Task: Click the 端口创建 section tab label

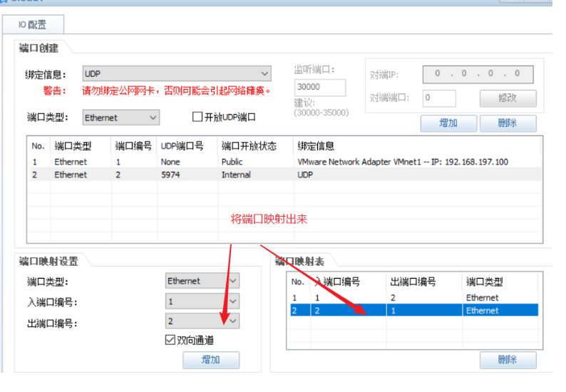Action: (x=38, y=48)
